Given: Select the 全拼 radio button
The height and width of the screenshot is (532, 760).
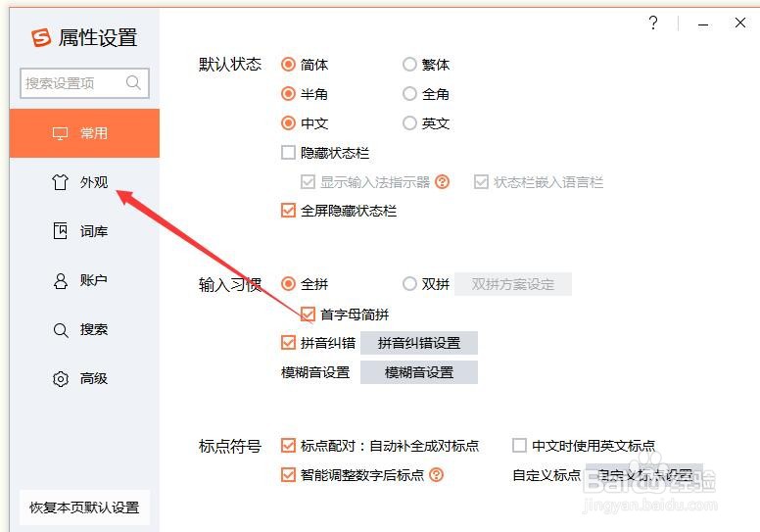Looking at the screenshot, I should pyautogui.click(x=288, y=284).
